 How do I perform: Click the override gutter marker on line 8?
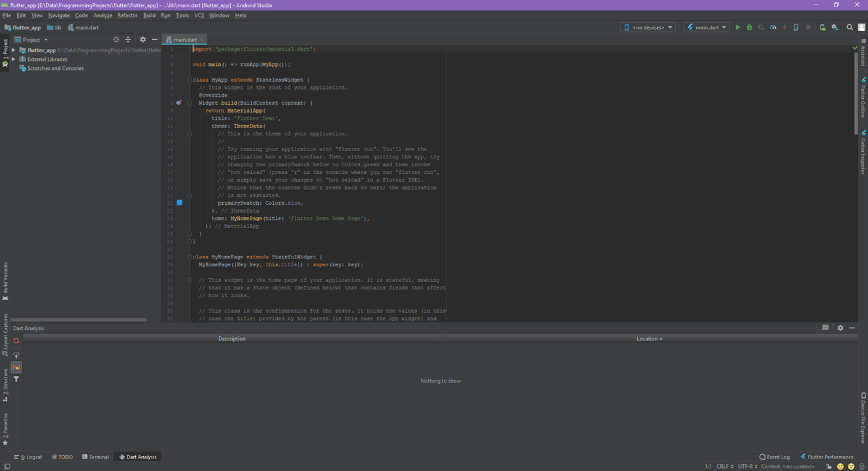click(x=178, y=103)
